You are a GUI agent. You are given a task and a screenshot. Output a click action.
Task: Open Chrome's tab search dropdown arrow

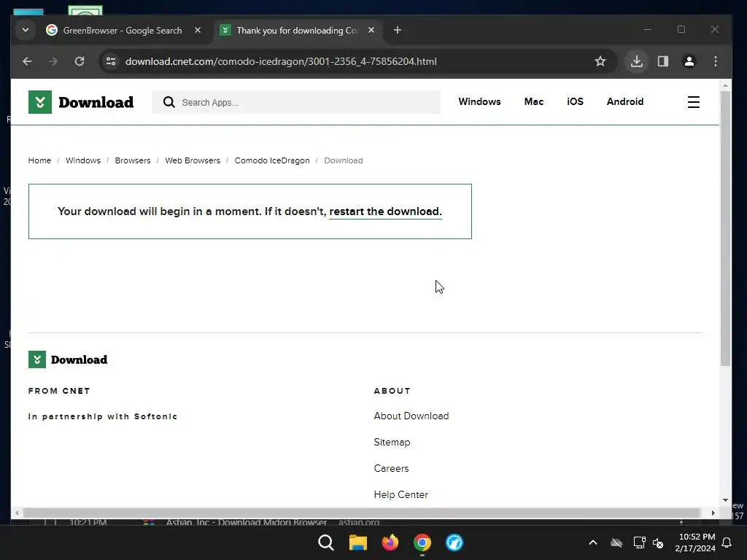click(x=26, y=30)
